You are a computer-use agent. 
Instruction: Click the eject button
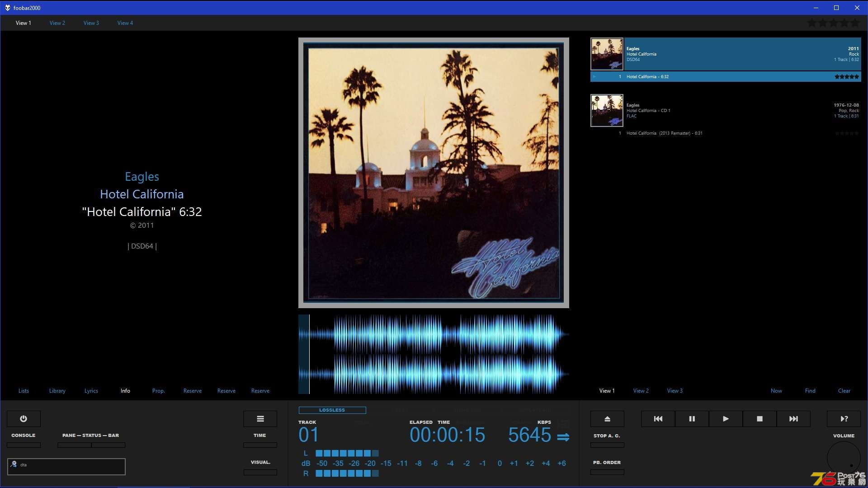tap(607, 419)
